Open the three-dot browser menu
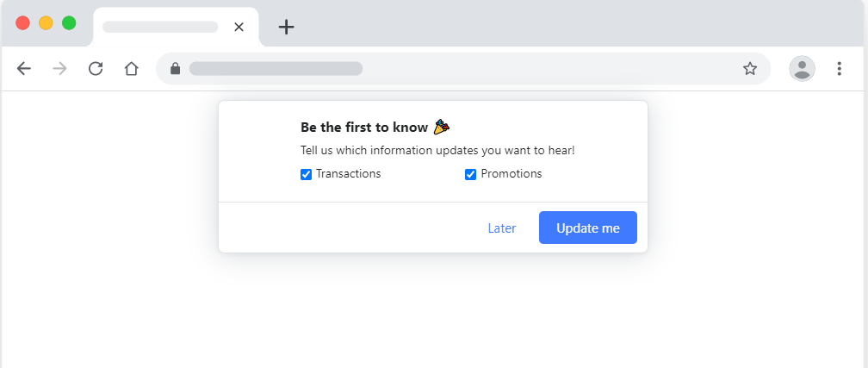 840,69
